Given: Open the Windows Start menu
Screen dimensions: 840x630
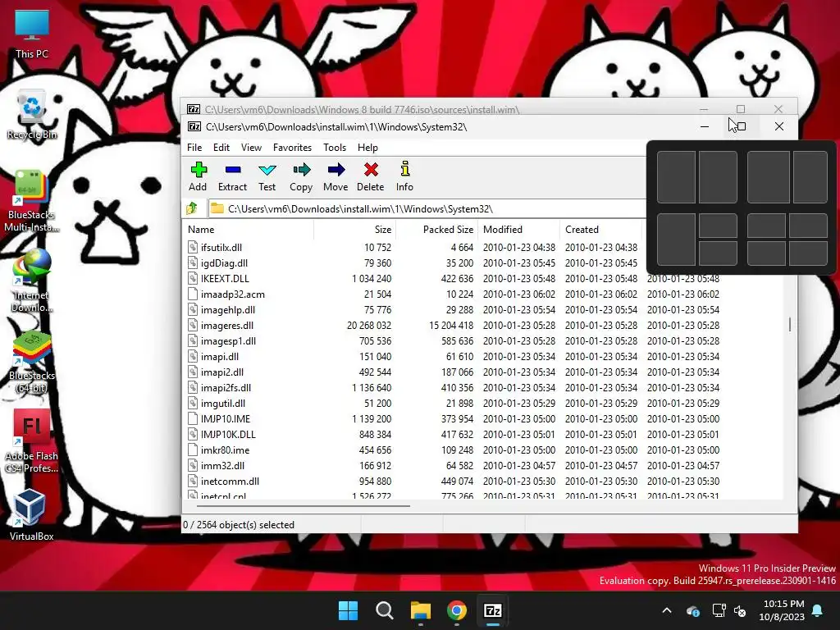Looking at the screenshot, I should point(348,610).
